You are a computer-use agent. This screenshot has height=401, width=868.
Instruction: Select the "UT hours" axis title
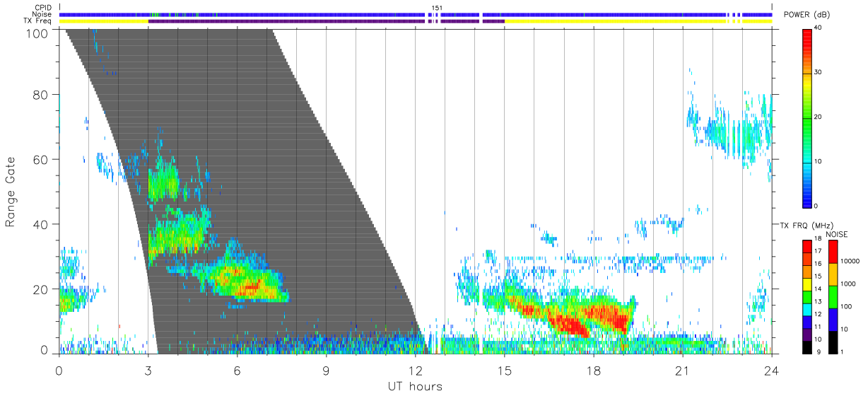point(415,386)
